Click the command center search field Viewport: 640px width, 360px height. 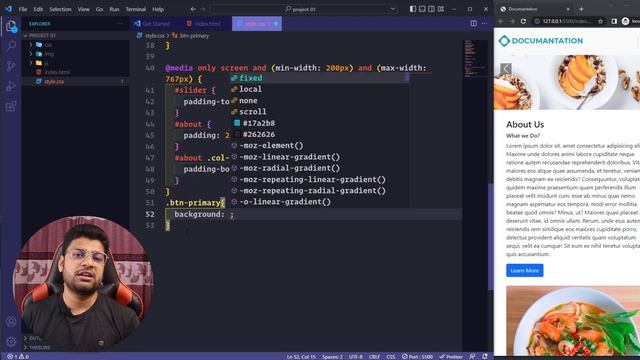point(304,9)
